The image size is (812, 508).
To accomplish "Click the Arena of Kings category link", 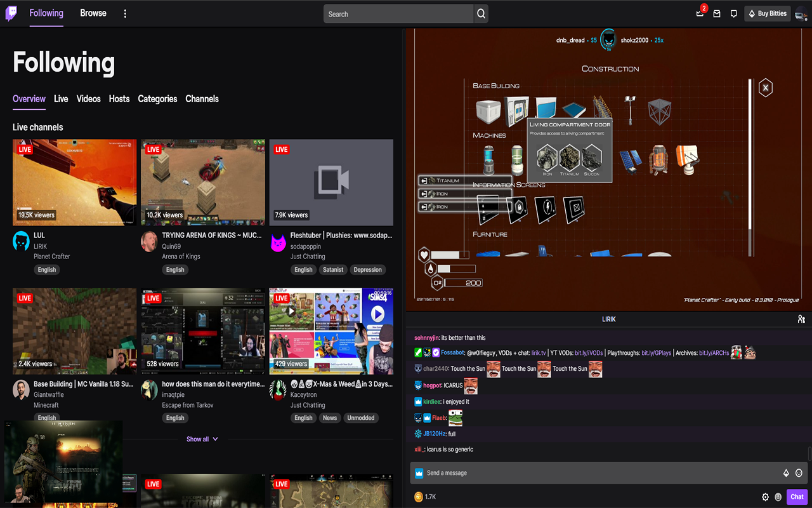I will tap(181, 257).
